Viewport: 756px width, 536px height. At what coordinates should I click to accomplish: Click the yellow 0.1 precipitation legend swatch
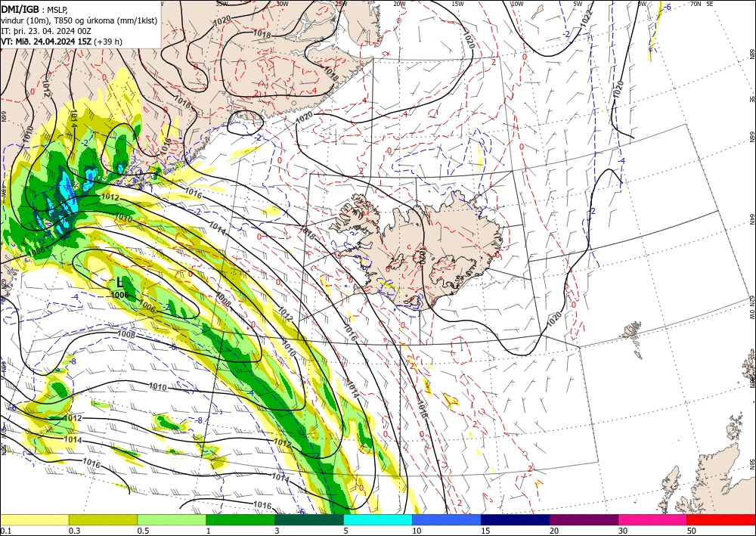pyautogui.click(x=34, y=519)
